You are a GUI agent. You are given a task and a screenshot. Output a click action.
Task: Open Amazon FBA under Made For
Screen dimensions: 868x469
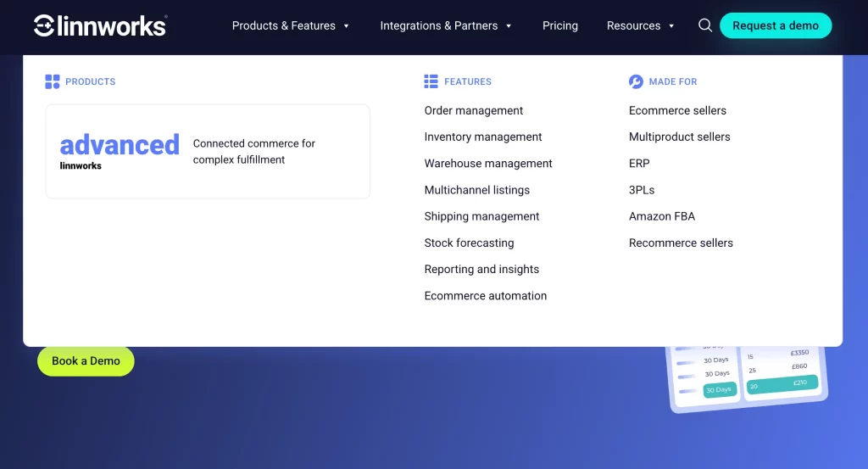click(x=661, y=216)
